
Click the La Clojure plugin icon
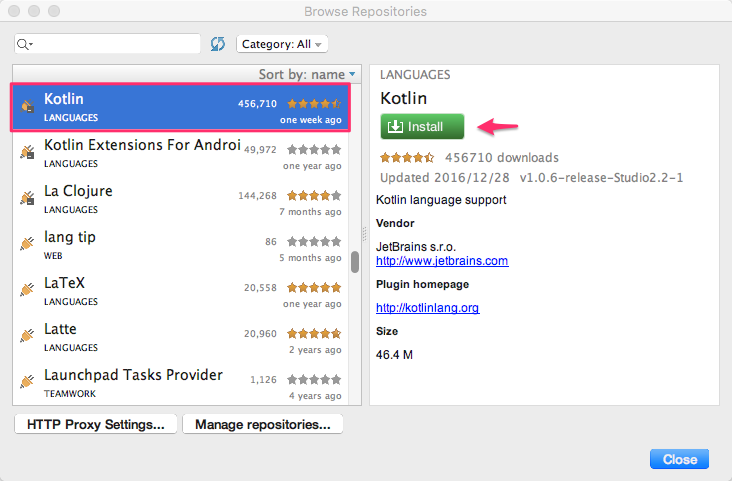coord(28,199)
